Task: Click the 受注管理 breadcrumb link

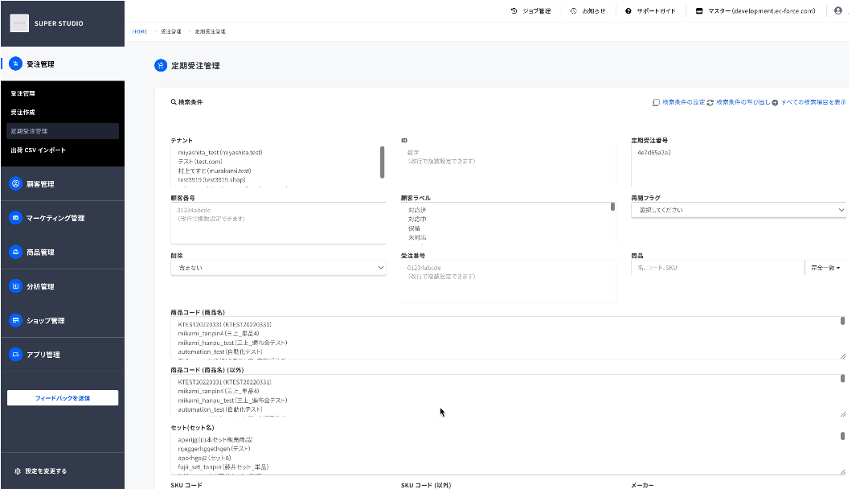Action: [x=171, y=31]
